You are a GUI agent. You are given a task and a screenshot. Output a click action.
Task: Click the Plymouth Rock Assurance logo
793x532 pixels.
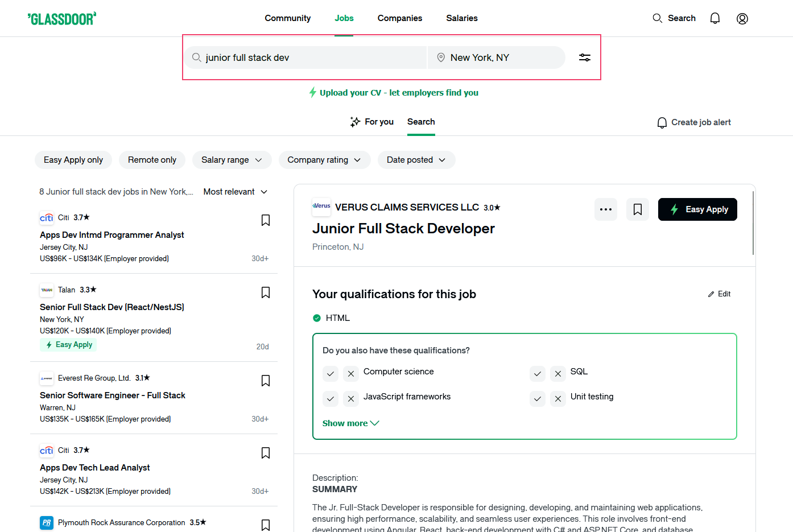pyautogui.click(x=47, y=523)
